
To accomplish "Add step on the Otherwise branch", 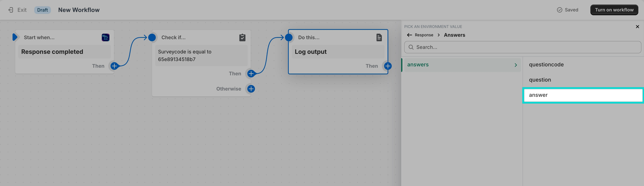I will [x=251, y=89].
